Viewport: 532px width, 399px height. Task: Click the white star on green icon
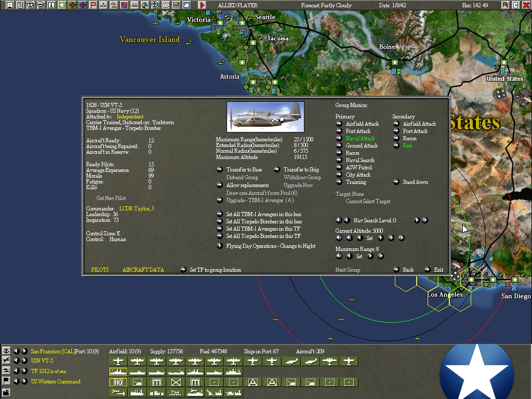coord(61,5)
